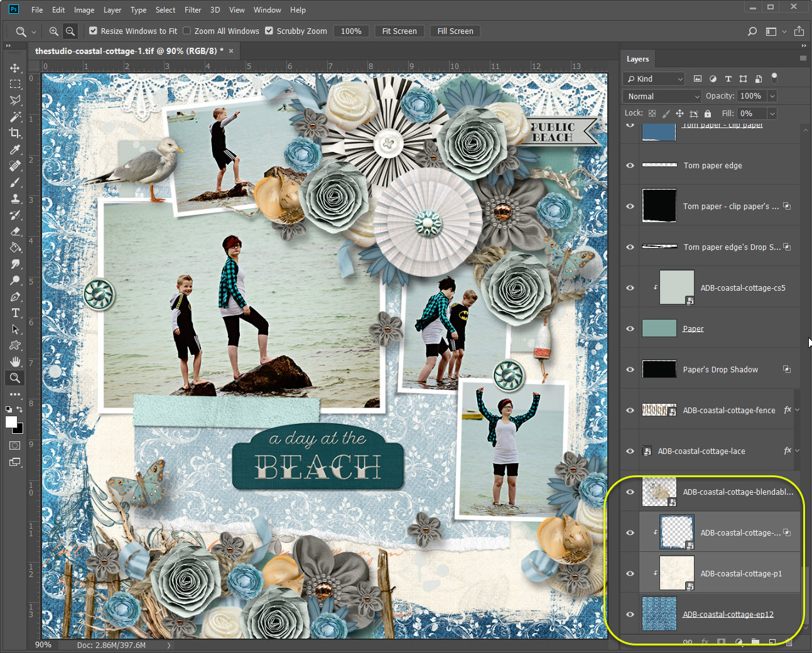
Task: Open the Normal blend mode dropdown
Action: (x=662, y=96)
